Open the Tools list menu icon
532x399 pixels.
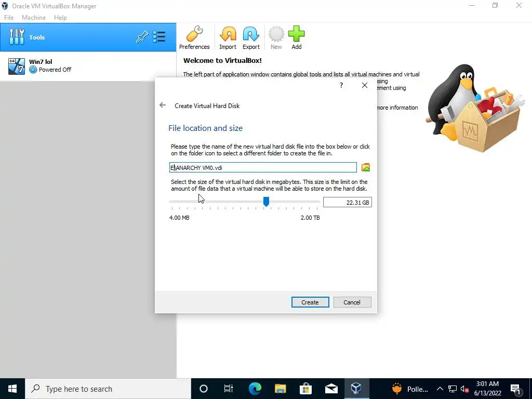click(x=159, y=37)
